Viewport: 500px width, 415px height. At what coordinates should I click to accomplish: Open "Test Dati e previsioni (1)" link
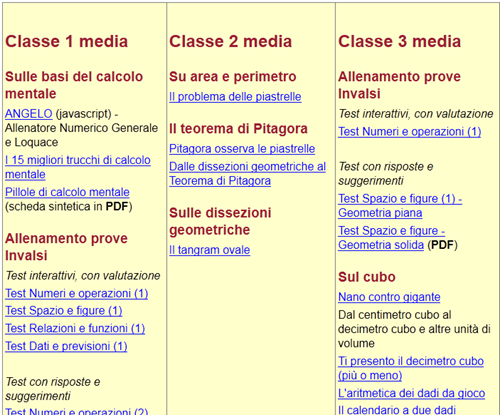click(66, 346)
